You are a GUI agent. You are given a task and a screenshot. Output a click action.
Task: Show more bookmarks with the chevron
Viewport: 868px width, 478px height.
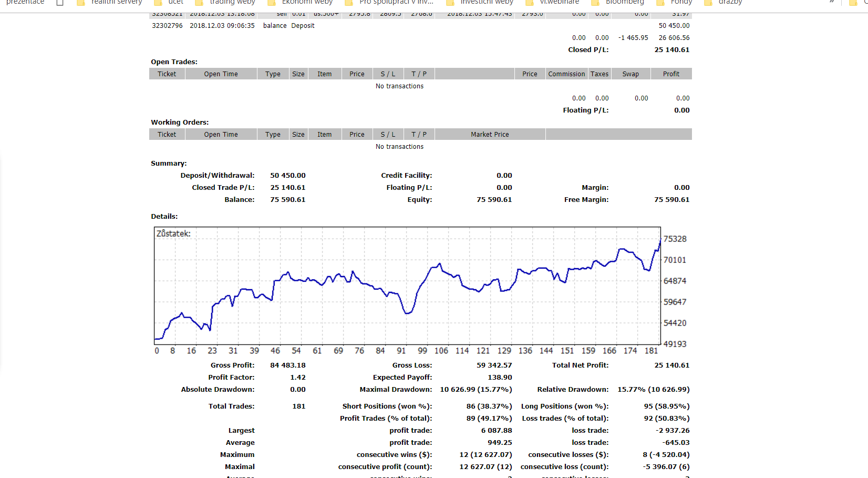pos(832,2)
